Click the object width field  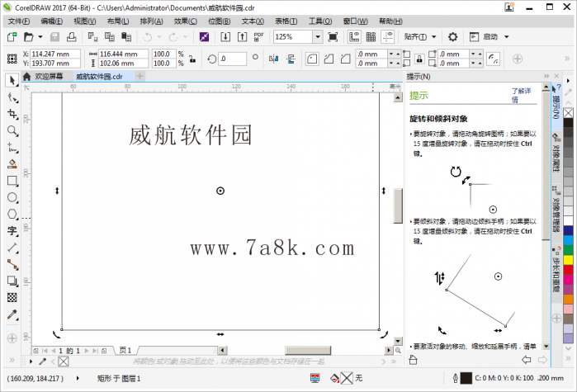tap(123, 54)
